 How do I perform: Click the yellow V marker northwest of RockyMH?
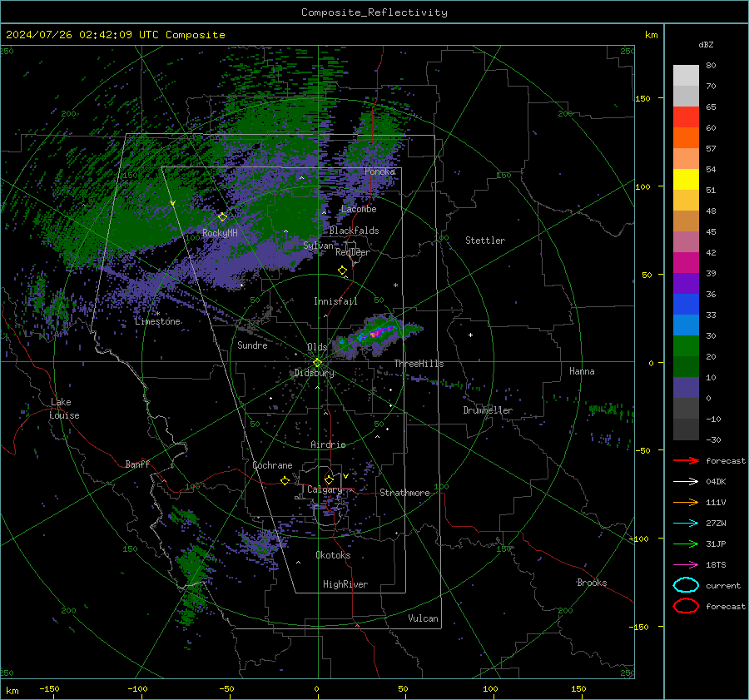(x=172, y=203)
